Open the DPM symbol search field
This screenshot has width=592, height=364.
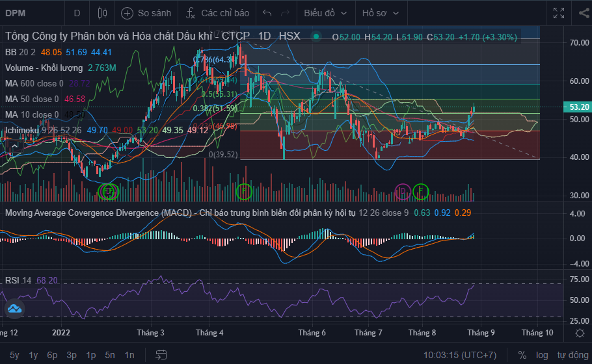16,13
